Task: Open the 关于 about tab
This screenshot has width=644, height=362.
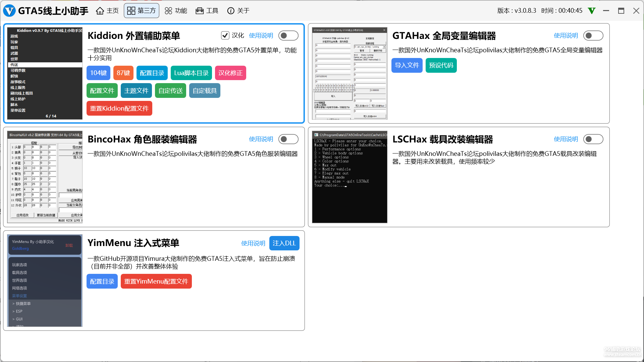Action: tap(238, 11)
